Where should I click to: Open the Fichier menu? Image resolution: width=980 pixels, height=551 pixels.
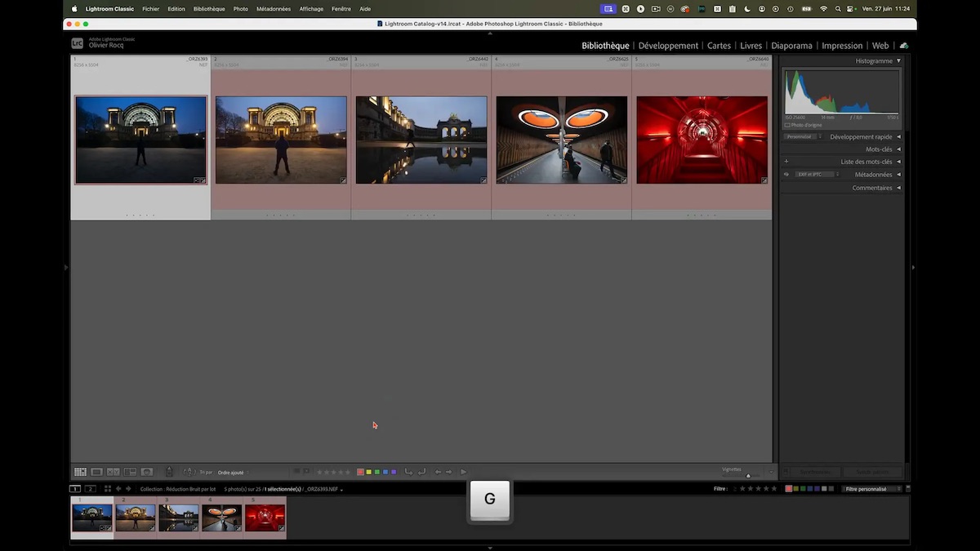click(x=150, y=9)
